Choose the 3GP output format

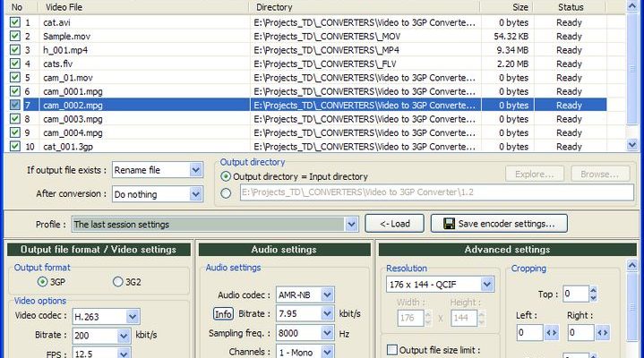click(x=42, y=282)
